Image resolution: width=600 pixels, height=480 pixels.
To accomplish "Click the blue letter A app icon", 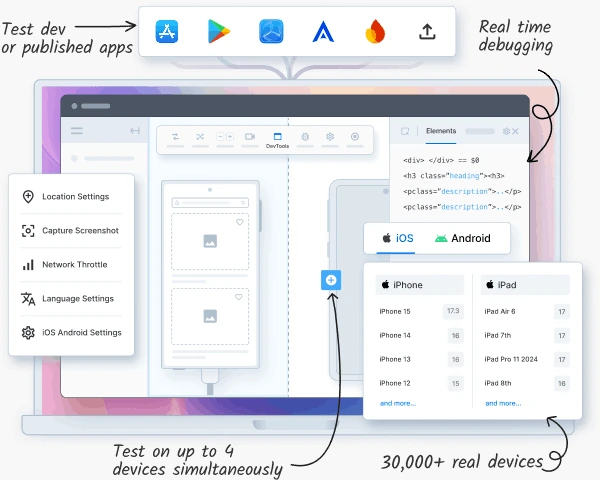I will coord(323,32).
